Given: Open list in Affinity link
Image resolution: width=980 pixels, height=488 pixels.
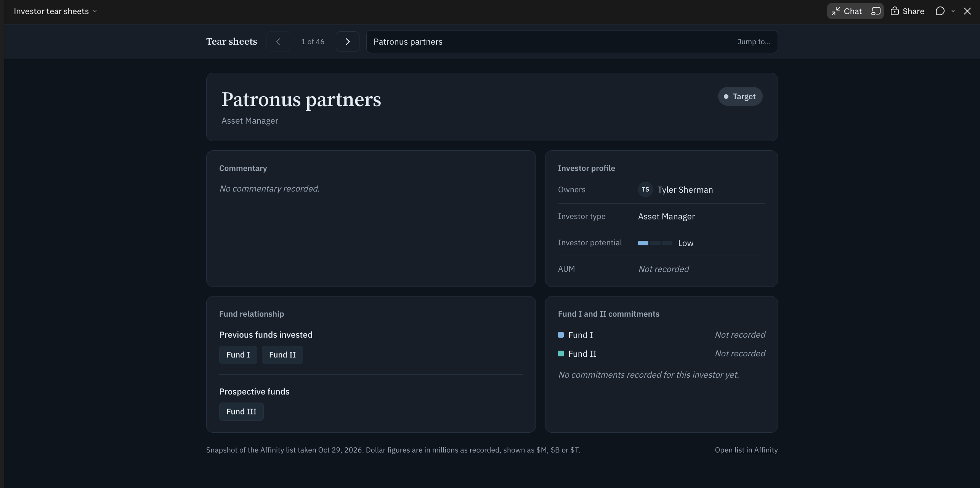Looking at the screenshot, I should (746, 450).
